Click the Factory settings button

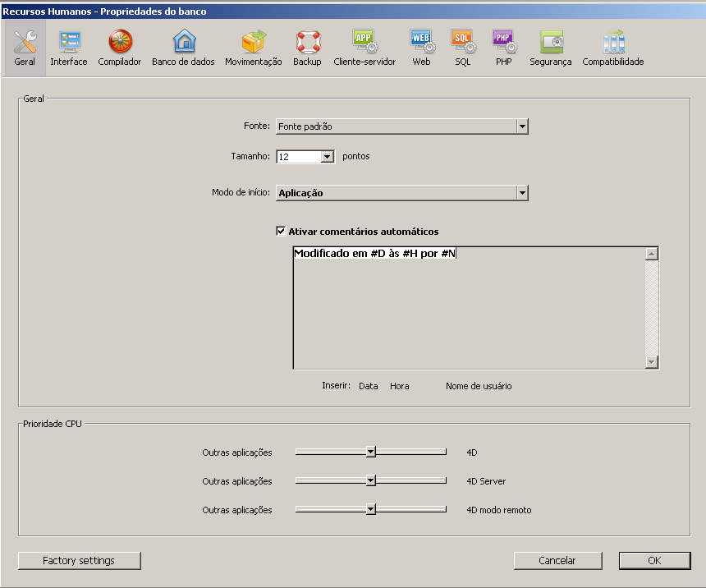pos(80,561)
